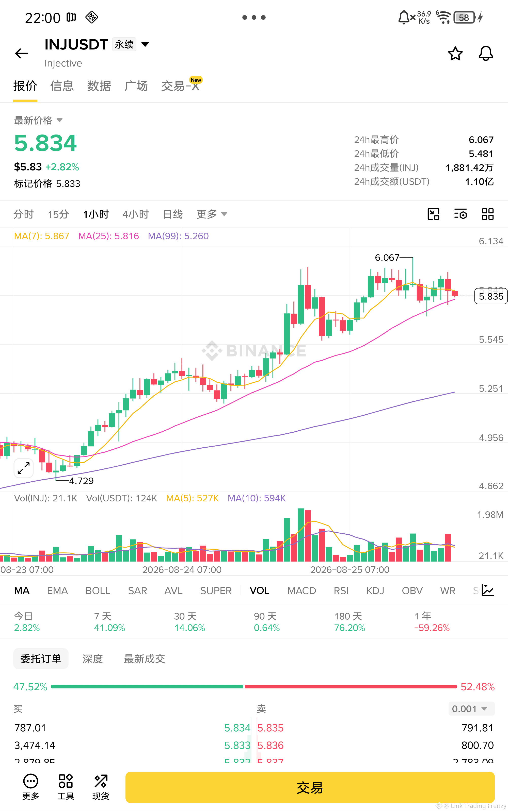508x812 pixels.
Task: Tap the MA(7): 5.867 legend
Action: pos(41,236)
